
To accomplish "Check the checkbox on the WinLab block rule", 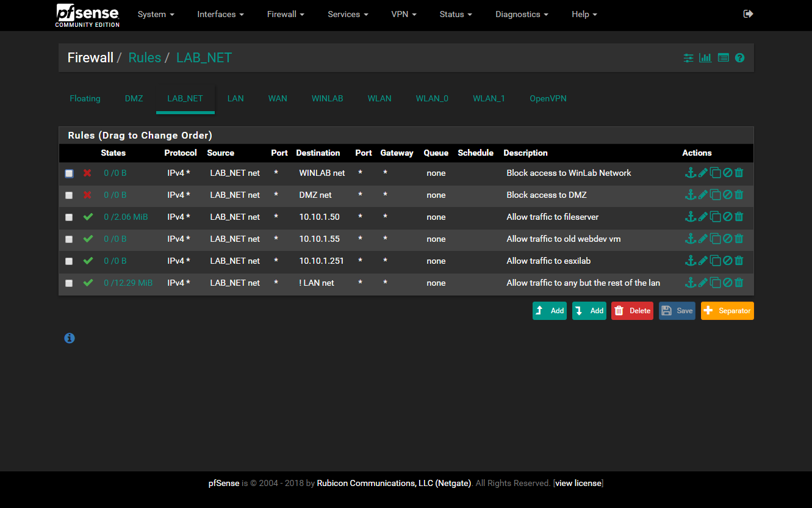I will point(69,173).
